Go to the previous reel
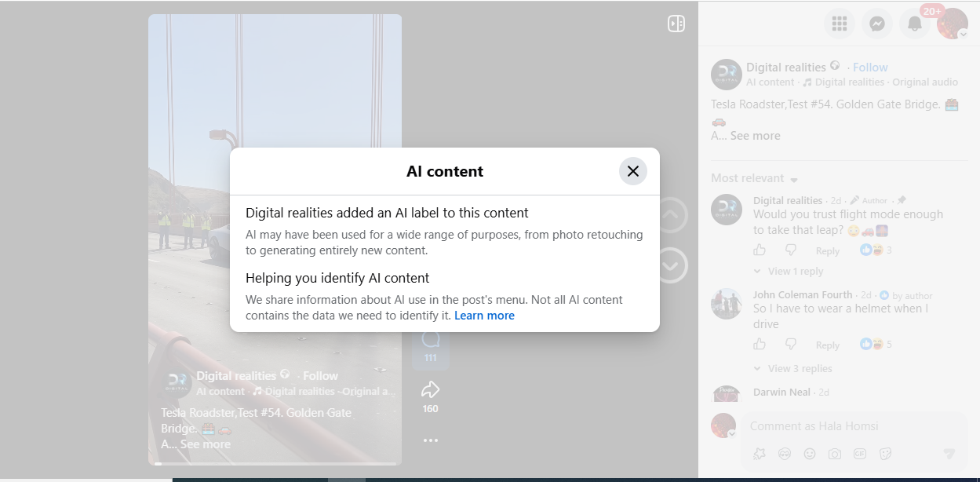Screen dimensions: 980x482 [x=670, y=216]
